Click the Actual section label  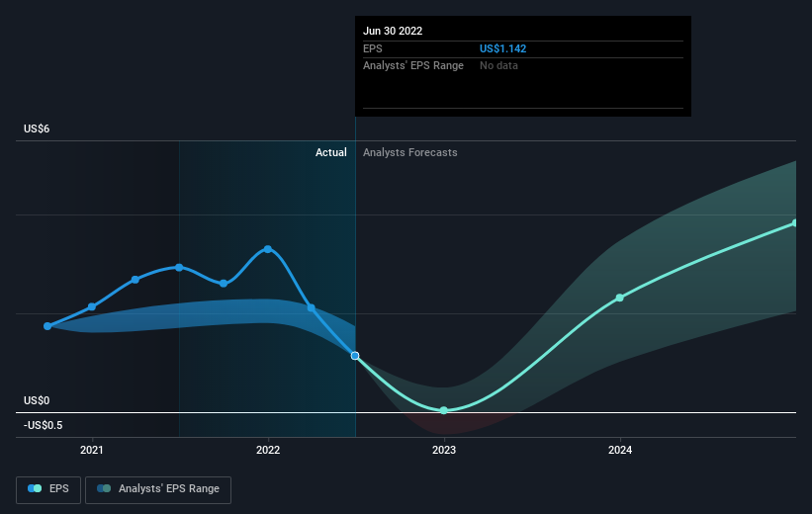[331, 152]
